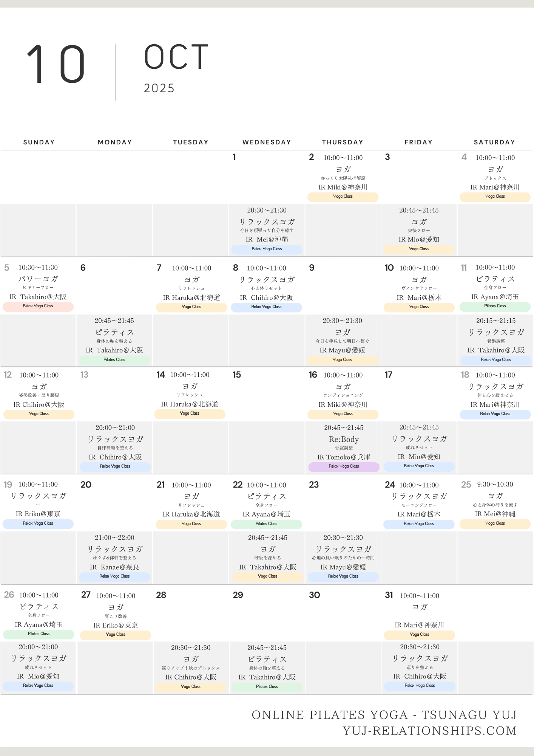The width and height of the screenshot is (534, 756).
Task: Select date number 15 on the calendar
Action: coord(237,375)
